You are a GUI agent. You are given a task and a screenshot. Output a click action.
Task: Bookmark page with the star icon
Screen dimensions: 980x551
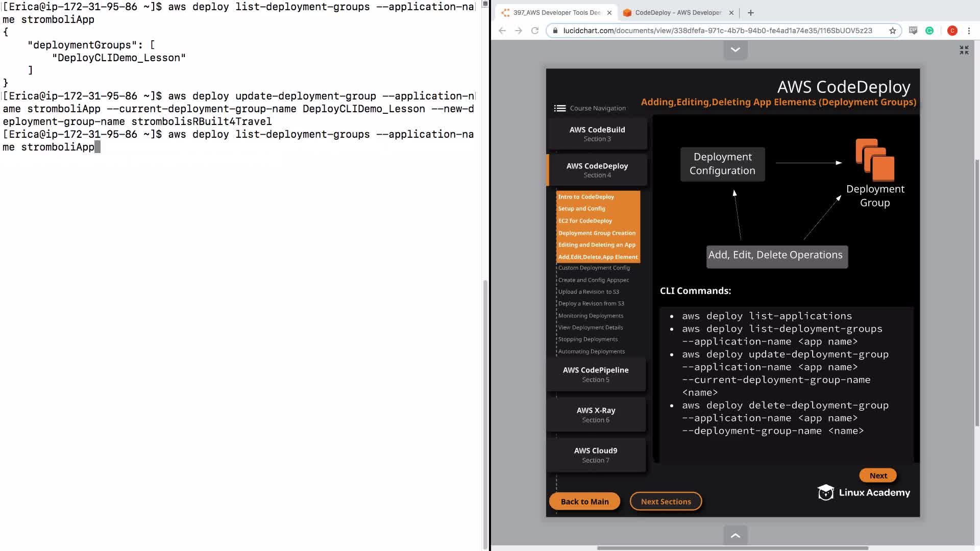(x=892, y=31)
